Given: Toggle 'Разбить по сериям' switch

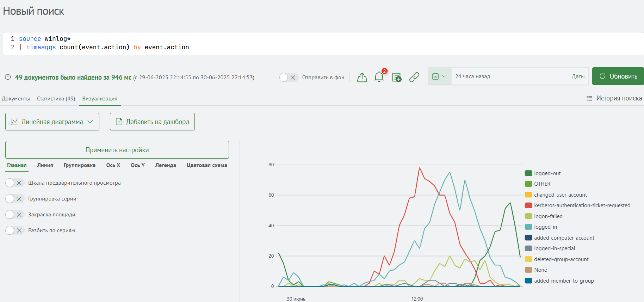Looking at the screenshot, I should (15, 230).
